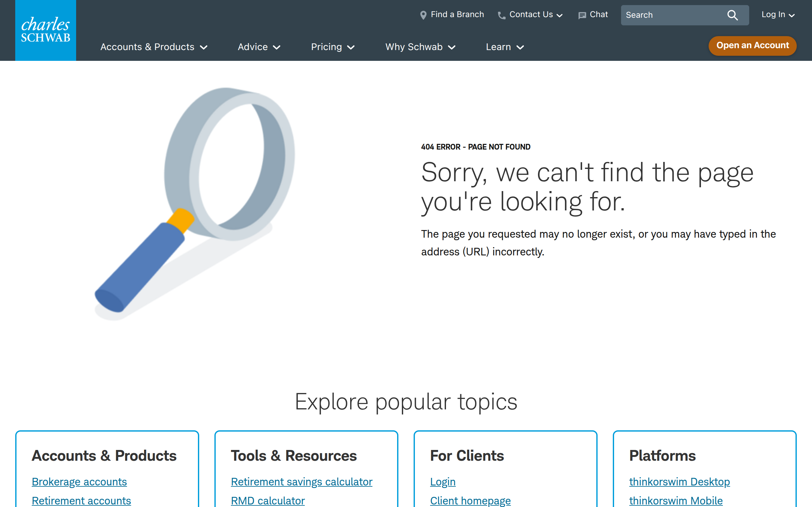This screenshot has width=812, height=507.
Task: Open the Accounts & Products menu
Action: point(154,47)
